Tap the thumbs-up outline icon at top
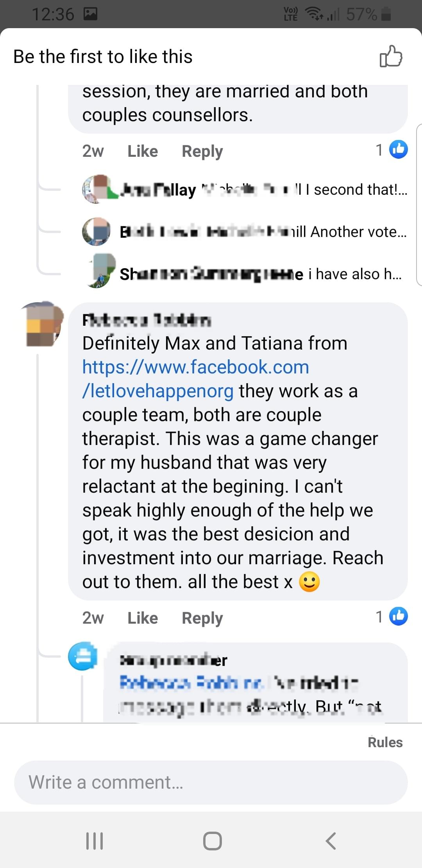 pyautogui.click(x=391, y=56)
